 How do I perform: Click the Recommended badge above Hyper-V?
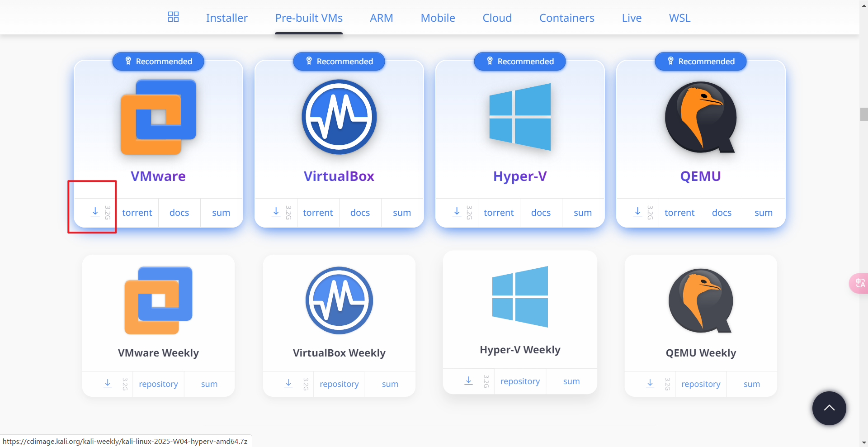pyautogui.click(x=520, y=61)
